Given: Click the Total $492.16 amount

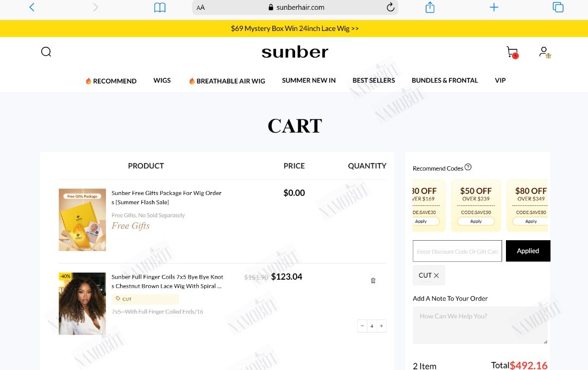Looking at the screenshot, I should 528,366.
